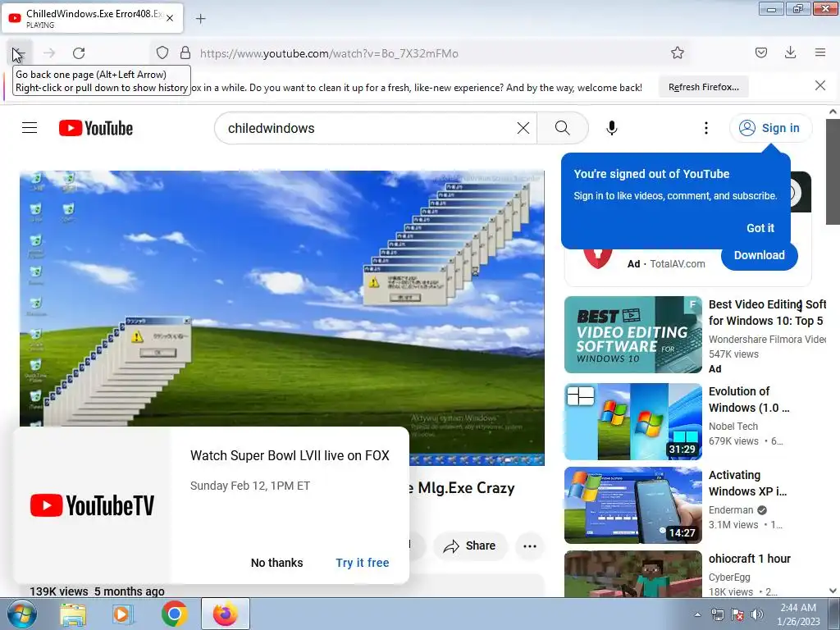Click the page scrollbar up arrow
Screen dimensions: 840x630
833,112
